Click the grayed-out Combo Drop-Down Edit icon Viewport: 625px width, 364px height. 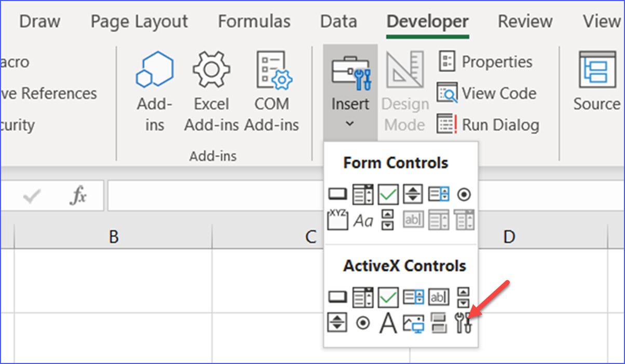(x=464, y=220)
